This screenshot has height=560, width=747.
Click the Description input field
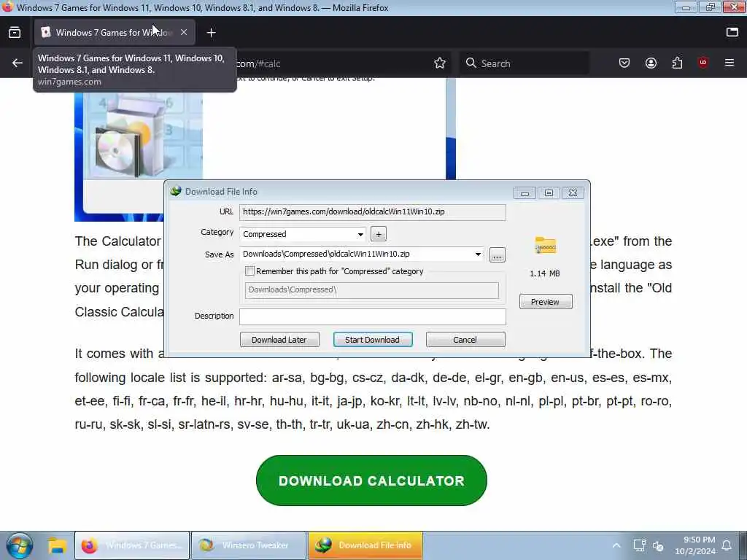(x=373, y=316)
